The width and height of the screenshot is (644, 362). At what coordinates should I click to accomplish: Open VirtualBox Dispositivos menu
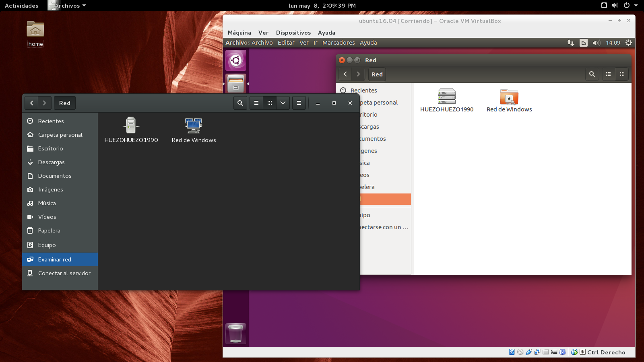pos(293,33)
